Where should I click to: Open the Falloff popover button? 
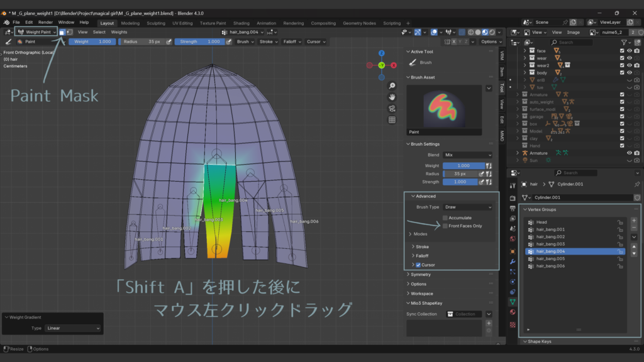coord(290,41)
